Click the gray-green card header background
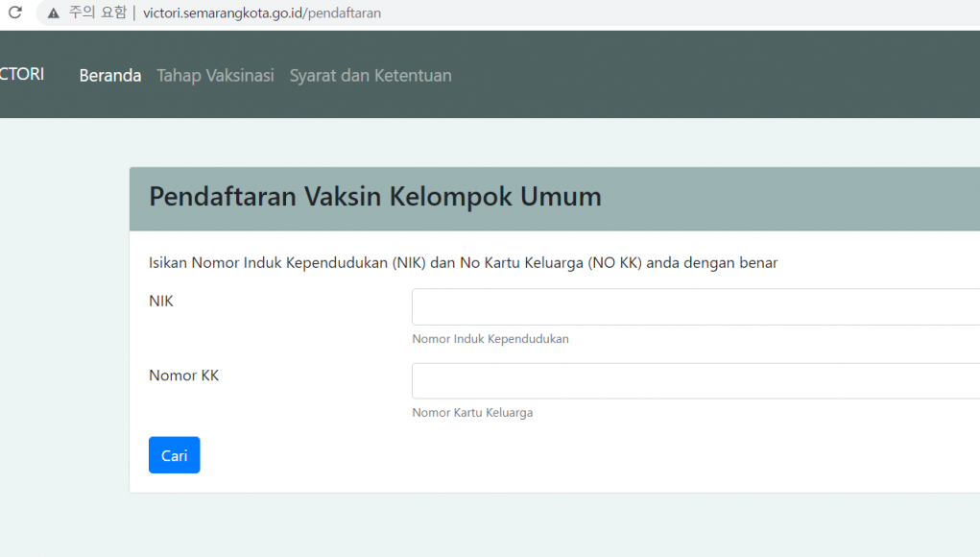Image resolution: width=980 pixels, height=557 pixels. 787,199
